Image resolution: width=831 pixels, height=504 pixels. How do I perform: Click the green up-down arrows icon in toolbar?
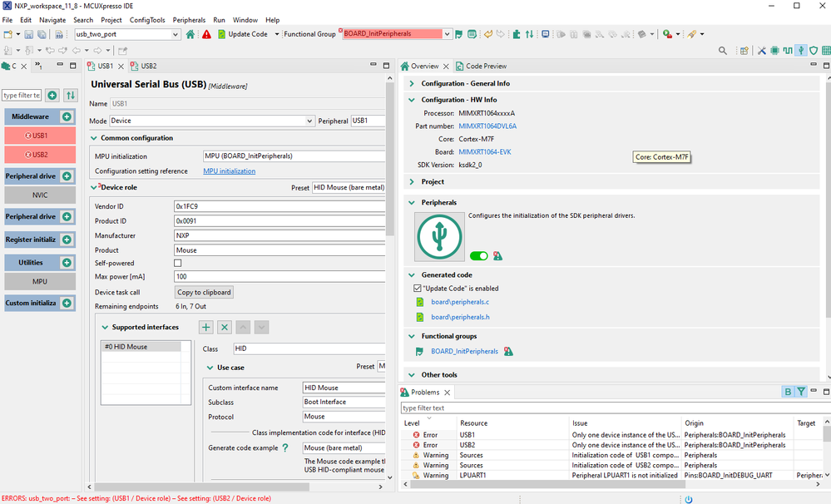pyautogui.click(x=529, y=34)
